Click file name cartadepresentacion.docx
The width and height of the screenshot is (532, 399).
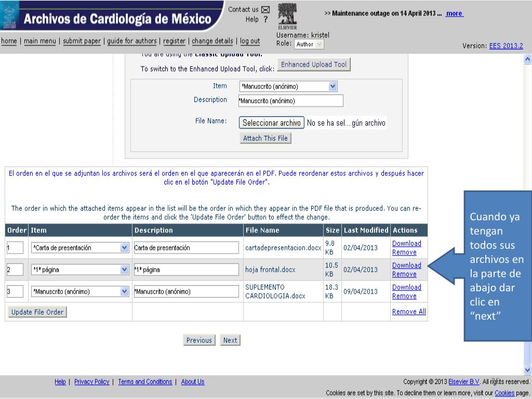click(x=283, y=248)
